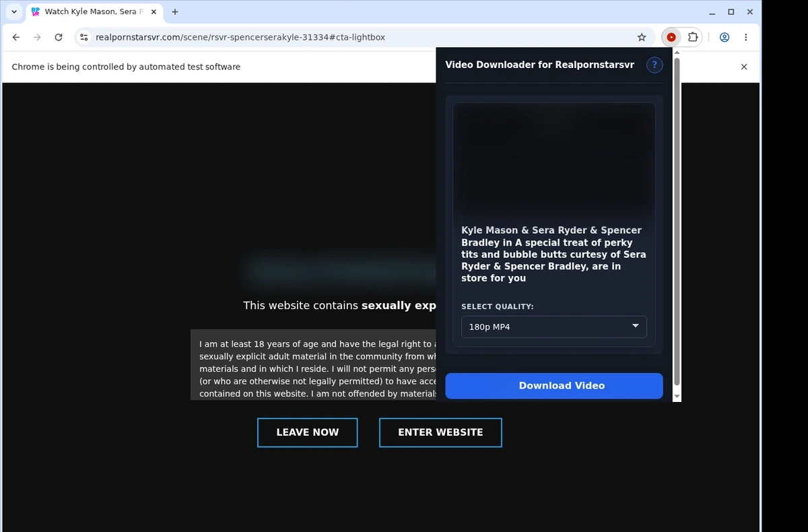
Task: Open the site information icon in address bar
Action: click(x=83, y=38)
